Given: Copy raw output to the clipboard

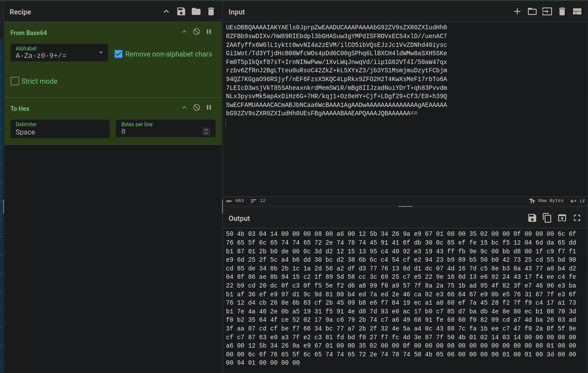Looking at the screenshot, I should (x=547, y=218).
